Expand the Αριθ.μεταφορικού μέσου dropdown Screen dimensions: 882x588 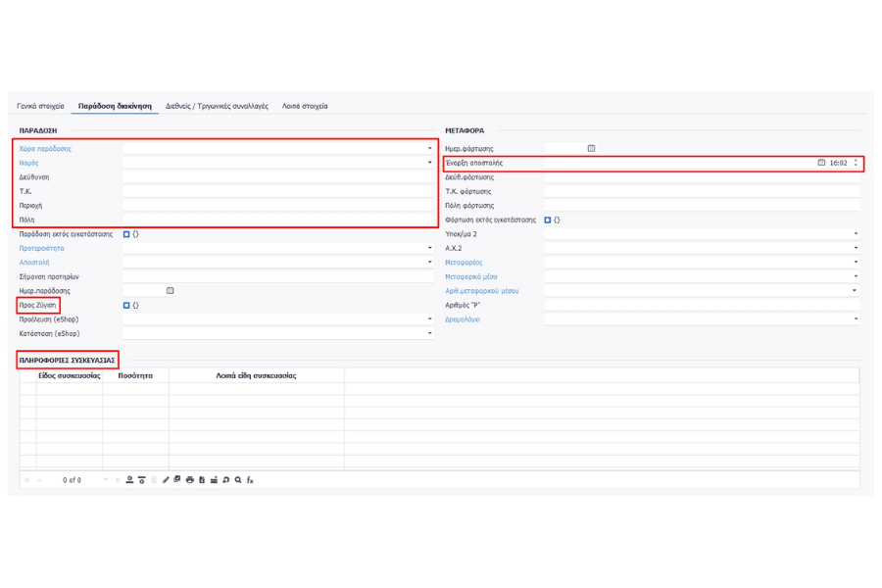(x=855, y=291)
